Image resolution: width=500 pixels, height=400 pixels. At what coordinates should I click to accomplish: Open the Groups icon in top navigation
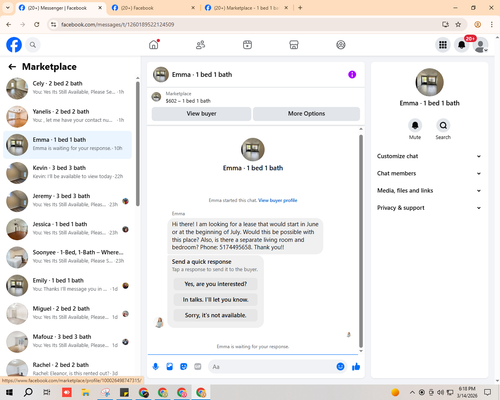(341, 44)
